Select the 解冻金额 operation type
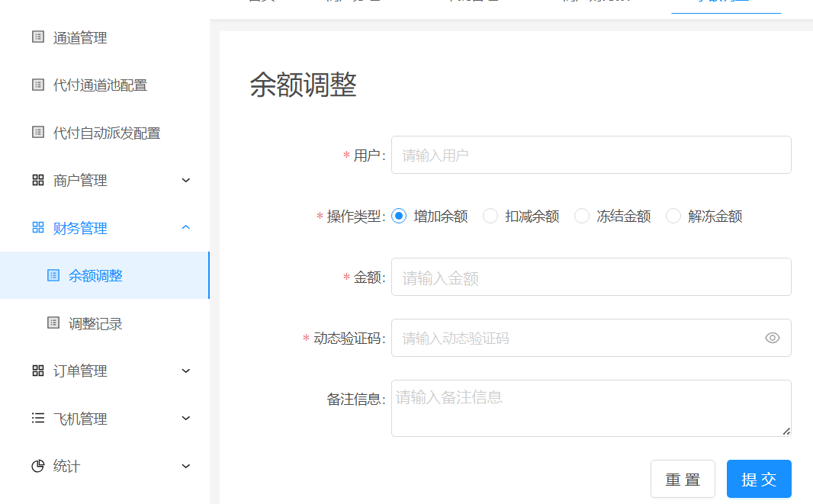813x504 pixels. click(673, 216)
